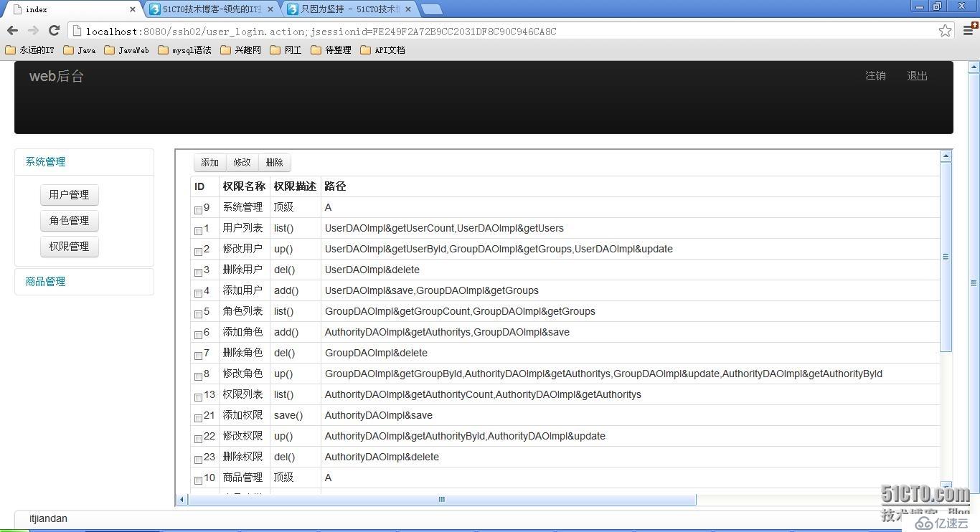980x532 pixels.
Task: Bookmark page with star icon
Action: [x=946, y=31]
